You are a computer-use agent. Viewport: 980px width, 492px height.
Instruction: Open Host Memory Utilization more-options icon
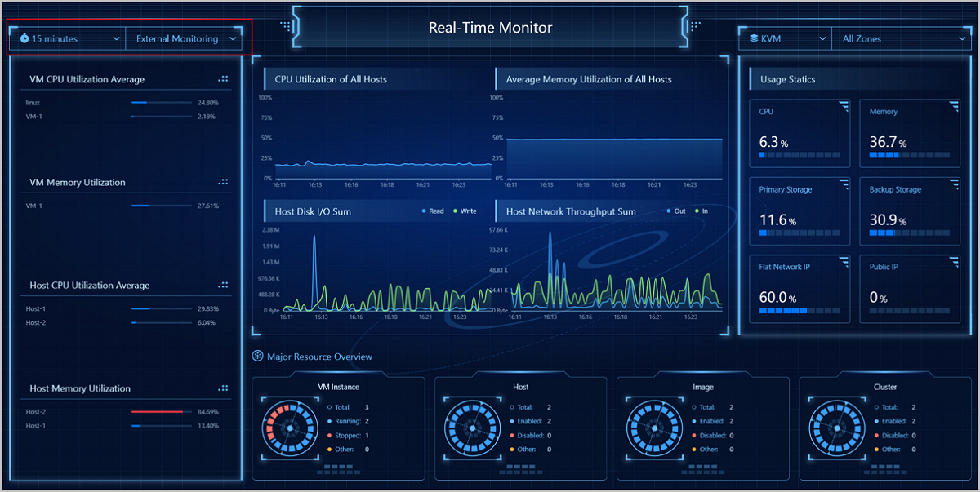tap(223, 388)
